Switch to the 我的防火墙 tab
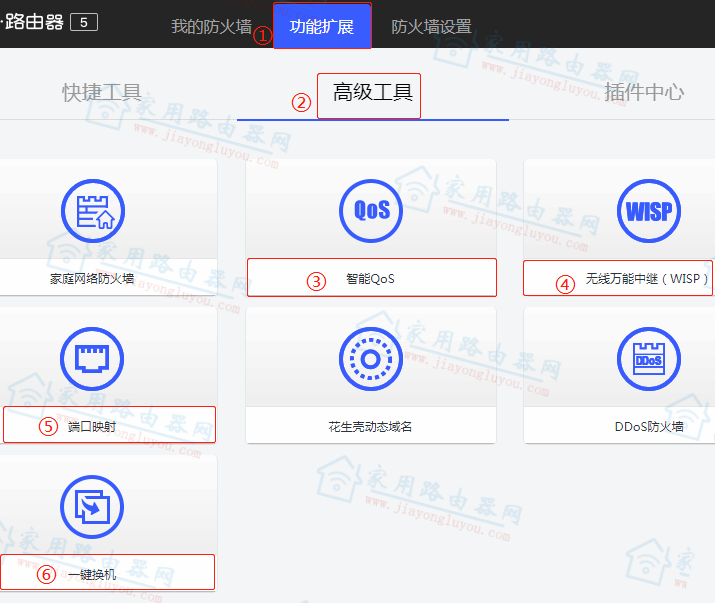This screenshot has height=603, width=715. tap(211, 27)
